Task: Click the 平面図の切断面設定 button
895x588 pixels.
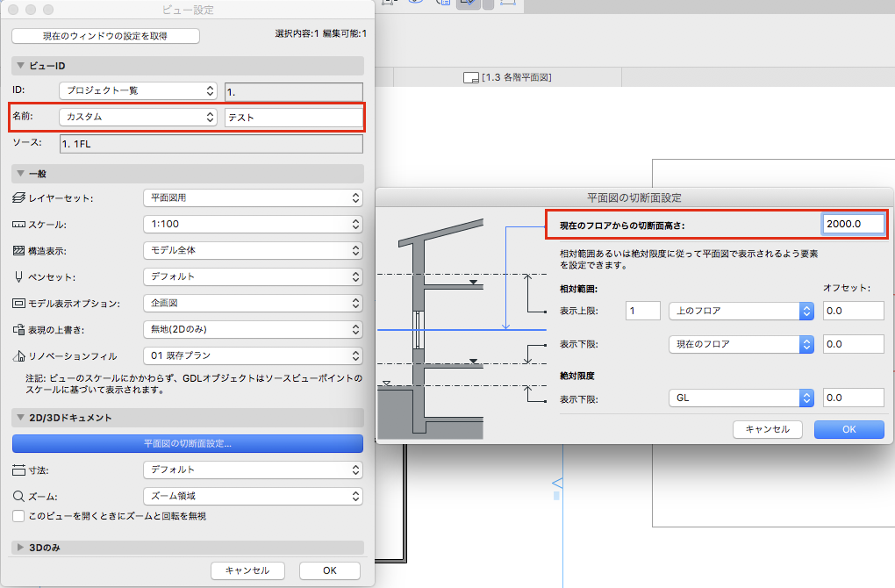Action: point(188,443)
